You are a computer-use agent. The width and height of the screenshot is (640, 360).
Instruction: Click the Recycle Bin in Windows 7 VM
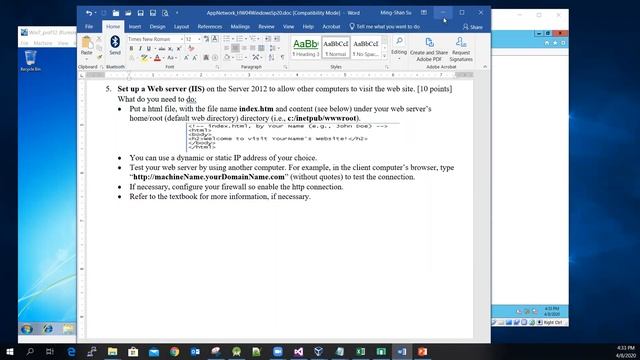click(30, 61)
